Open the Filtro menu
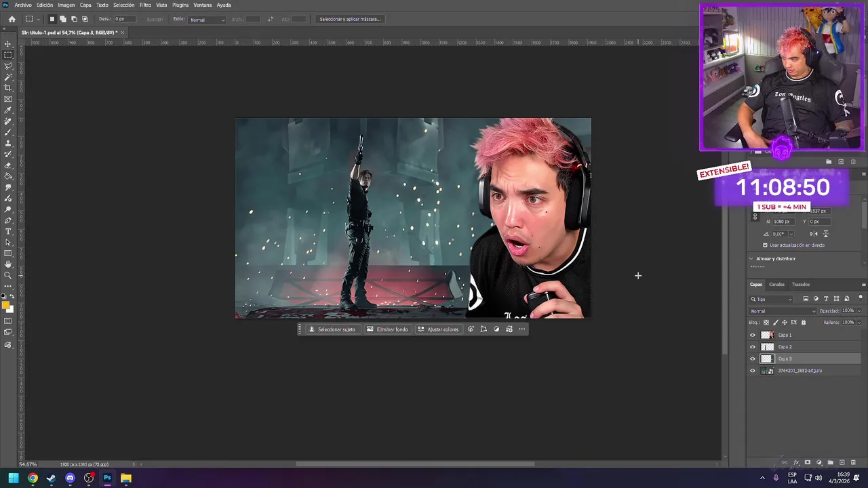 [x=145, y=5]
